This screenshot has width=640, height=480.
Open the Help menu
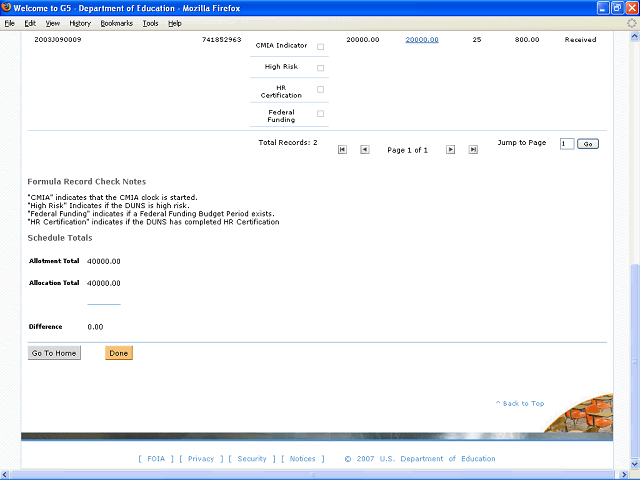pyautogui.click(x=175, y=23)
